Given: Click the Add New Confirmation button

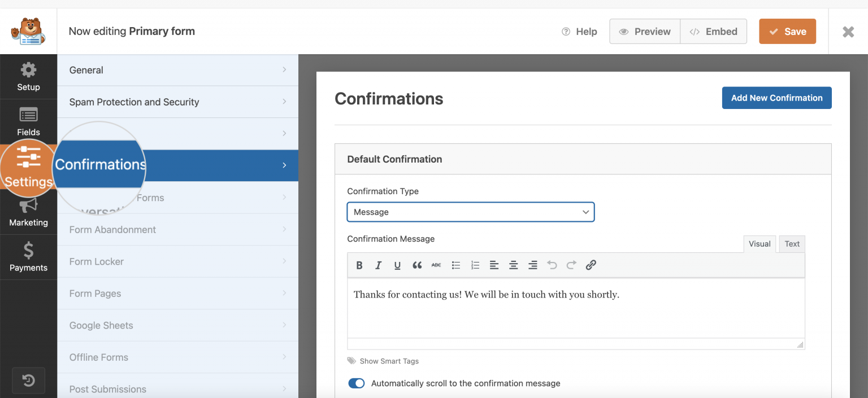Looking at the screenshot, I should tap(776, 98).
